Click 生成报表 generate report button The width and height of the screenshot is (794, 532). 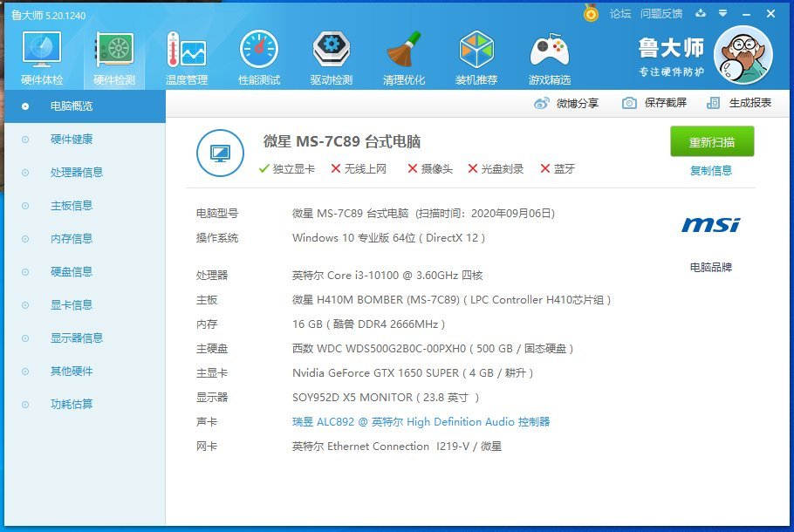(x=750, y=103)
